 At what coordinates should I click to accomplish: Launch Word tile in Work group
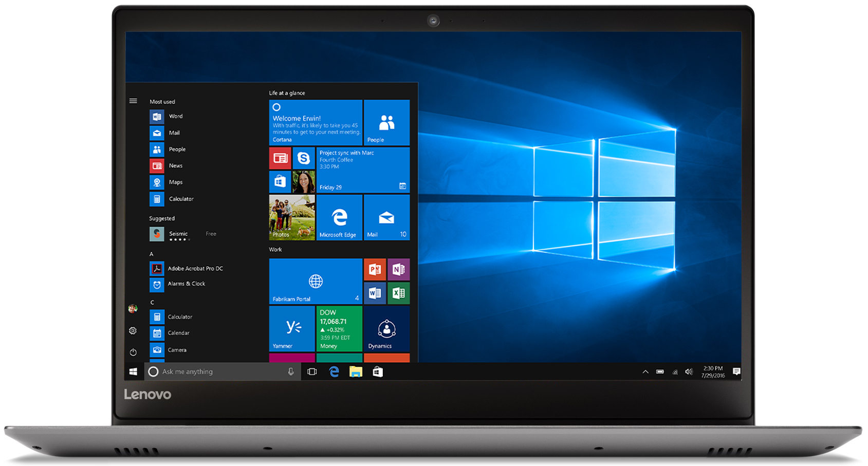tap(375, 293)
